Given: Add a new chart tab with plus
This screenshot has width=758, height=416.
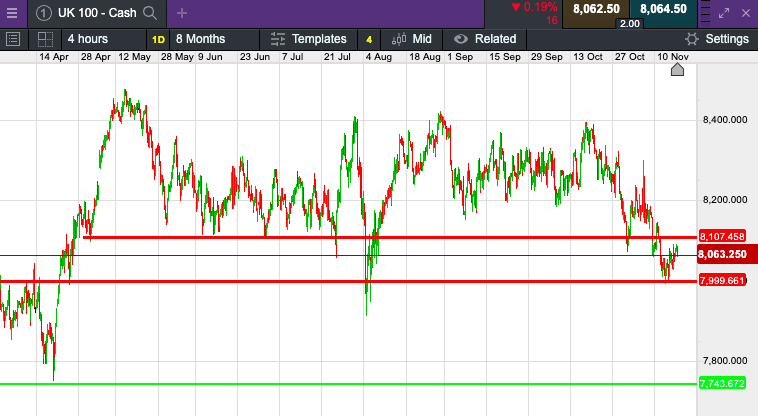Looking at the screenshot, I should (x=182, y=13).
